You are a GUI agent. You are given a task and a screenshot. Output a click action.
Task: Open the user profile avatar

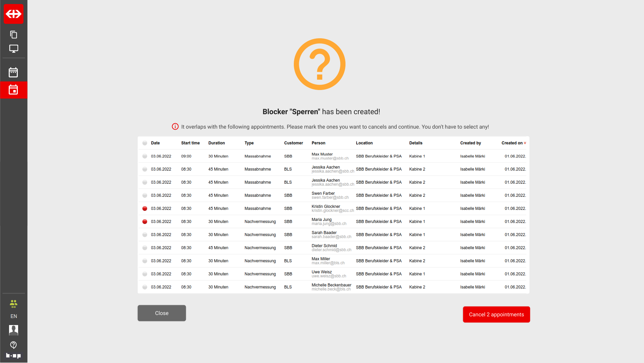(13, 330)
